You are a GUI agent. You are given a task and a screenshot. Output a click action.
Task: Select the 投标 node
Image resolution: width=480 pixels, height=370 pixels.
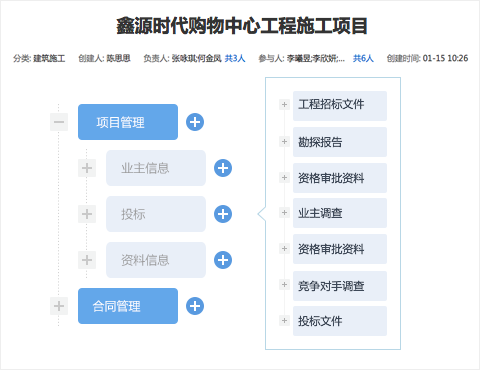click(156, 214)
